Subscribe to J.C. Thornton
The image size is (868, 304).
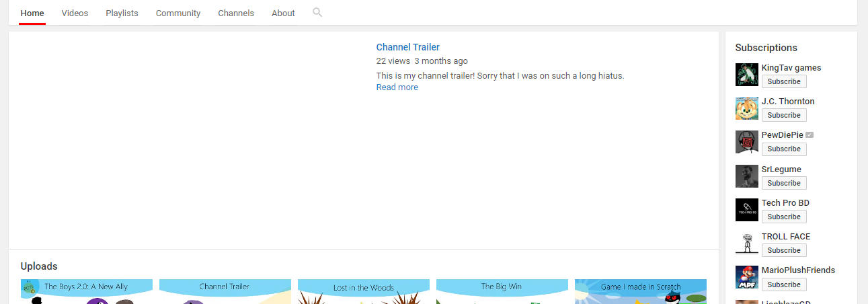click(x=784, y=115)
